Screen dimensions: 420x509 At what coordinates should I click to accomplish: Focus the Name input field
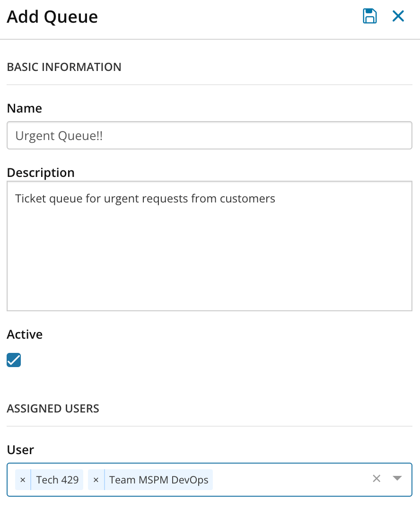pos(209,136)
